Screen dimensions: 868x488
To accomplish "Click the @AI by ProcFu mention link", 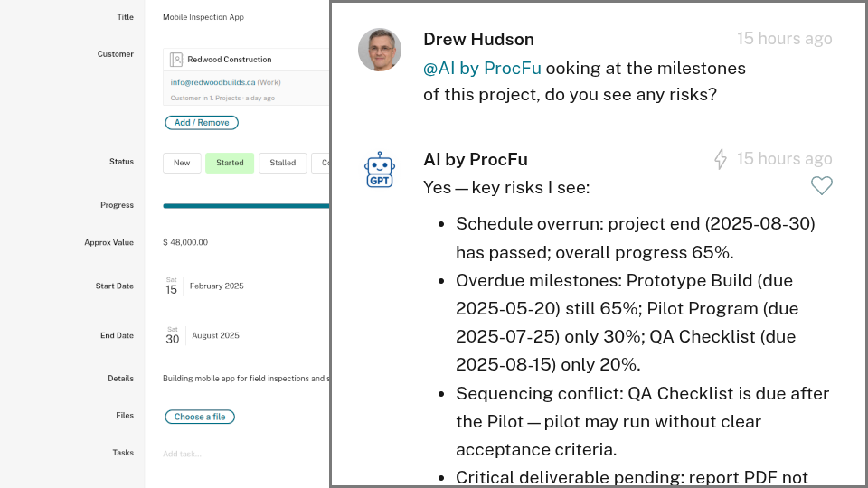I will (x=482, y=68).
